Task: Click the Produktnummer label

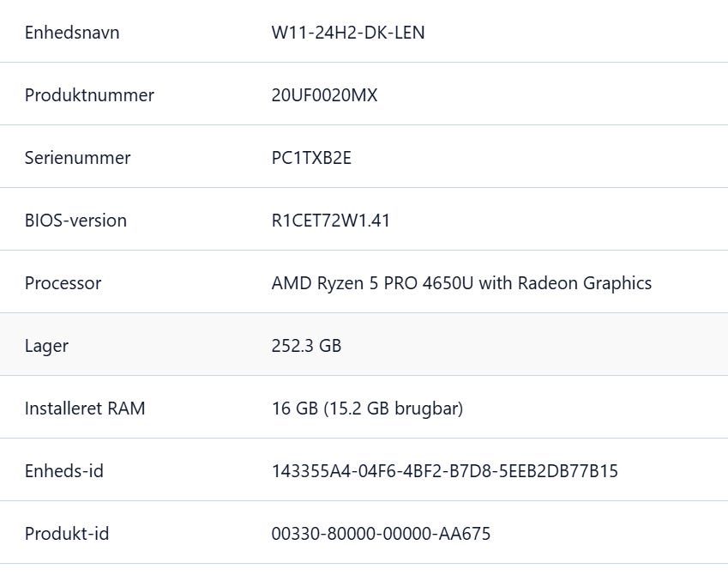Action: pos(89,95)
